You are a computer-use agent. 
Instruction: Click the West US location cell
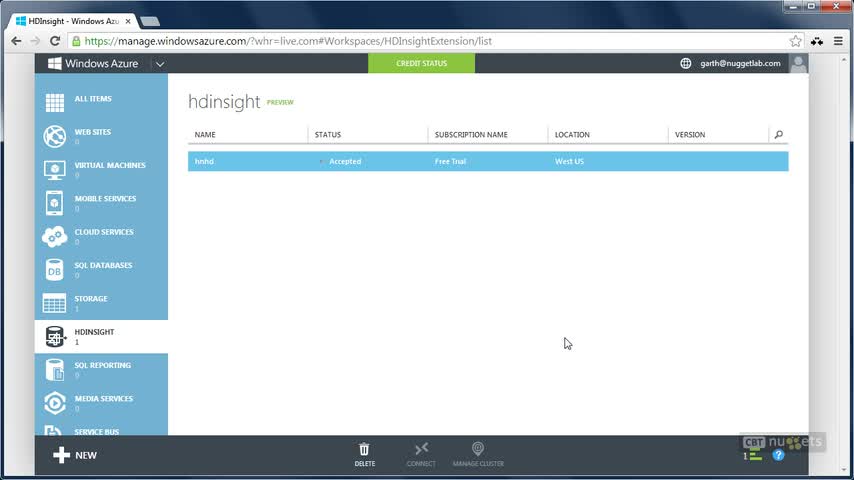tap(569, 161)
